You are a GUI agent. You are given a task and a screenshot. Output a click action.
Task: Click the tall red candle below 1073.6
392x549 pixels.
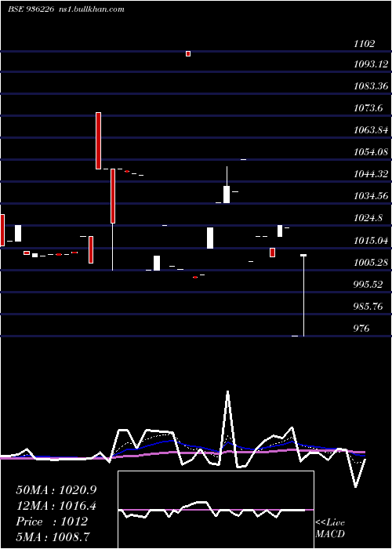click(98, 140)
